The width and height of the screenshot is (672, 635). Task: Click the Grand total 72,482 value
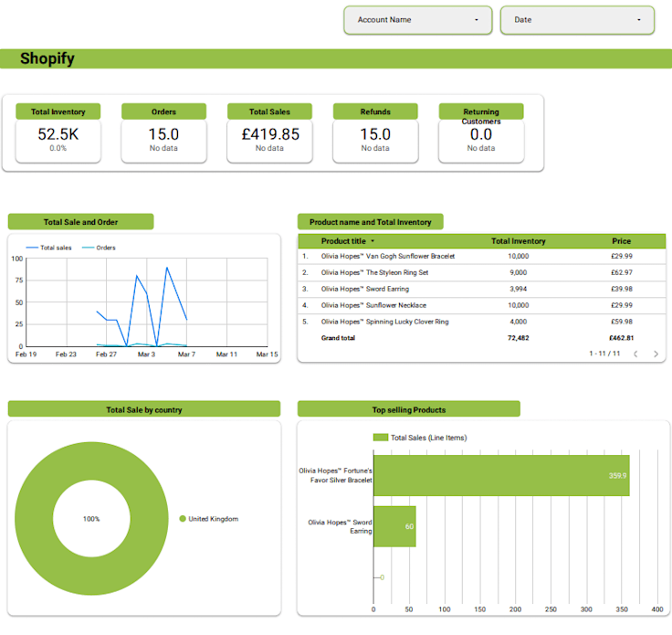click(518, 338)
